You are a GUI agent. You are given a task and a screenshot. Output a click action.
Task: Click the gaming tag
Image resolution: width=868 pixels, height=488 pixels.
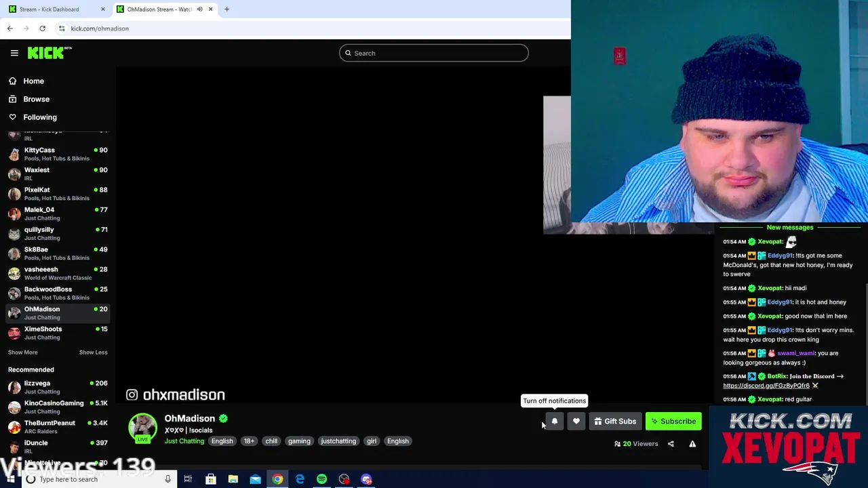299,441
